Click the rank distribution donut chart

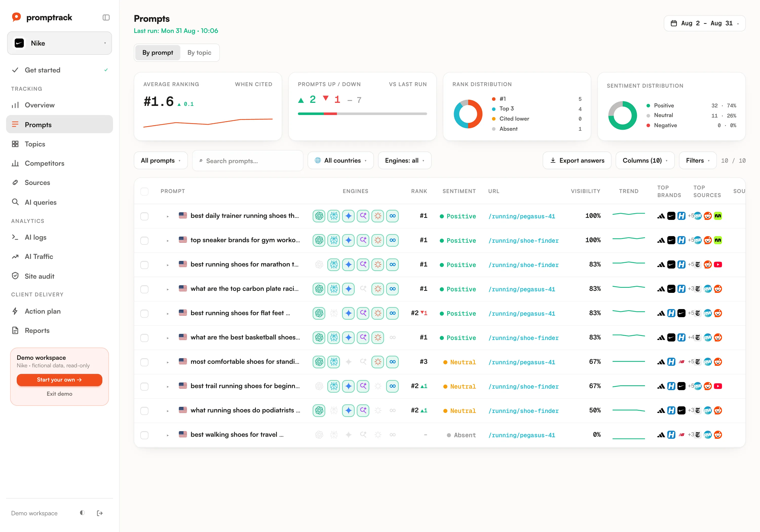468,114
